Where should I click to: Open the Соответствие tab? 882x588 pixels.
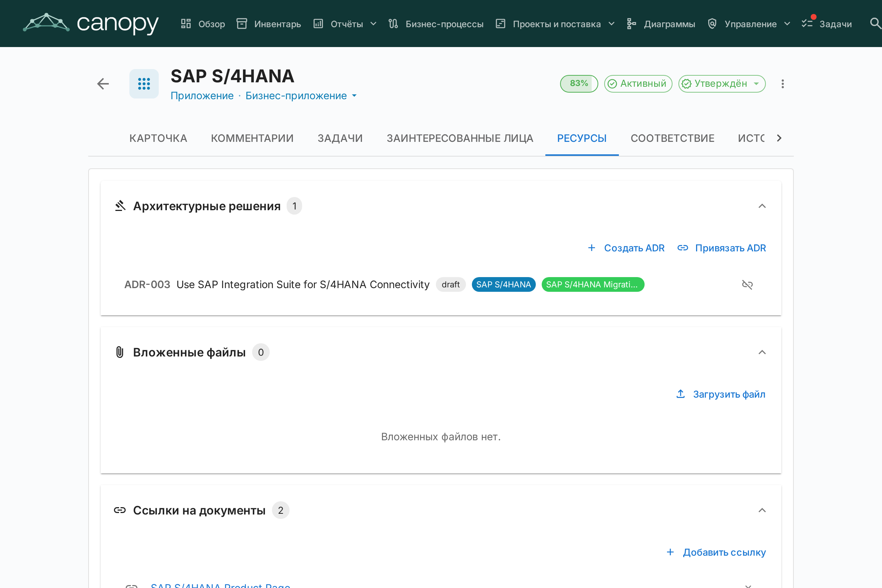(673, 138)
